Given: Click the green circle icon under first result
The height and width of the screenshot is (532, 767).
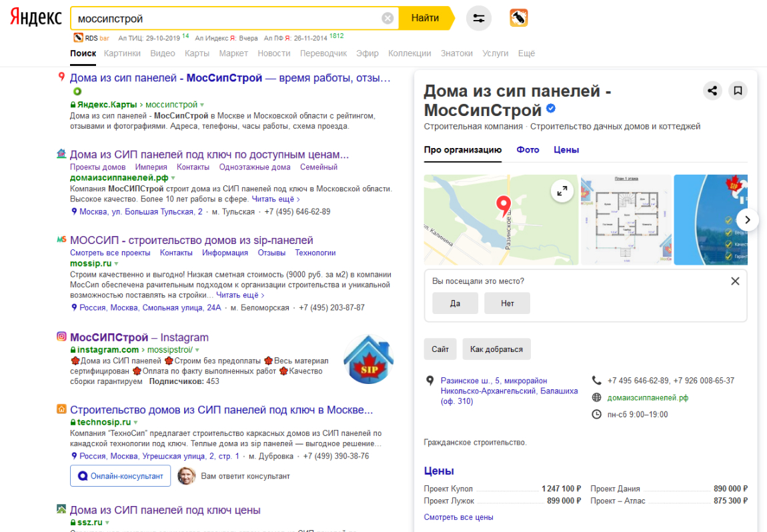Looking at the screenshot, I should [x=77, y=91].
